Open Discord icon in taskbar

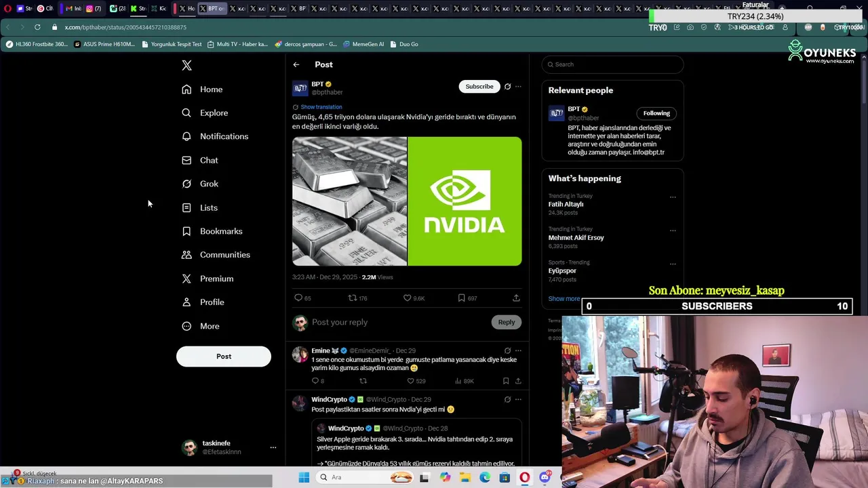(545, 477)
